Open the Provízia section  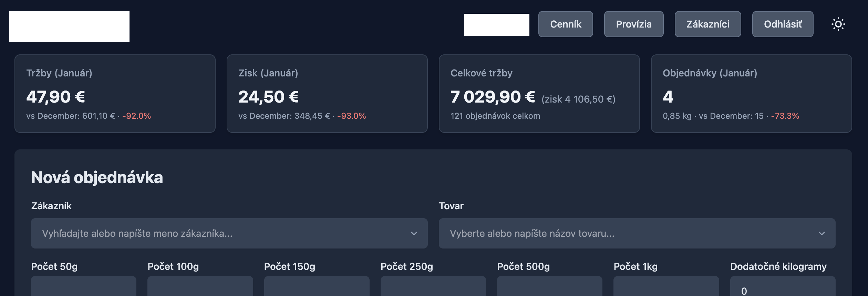[633, 24]
